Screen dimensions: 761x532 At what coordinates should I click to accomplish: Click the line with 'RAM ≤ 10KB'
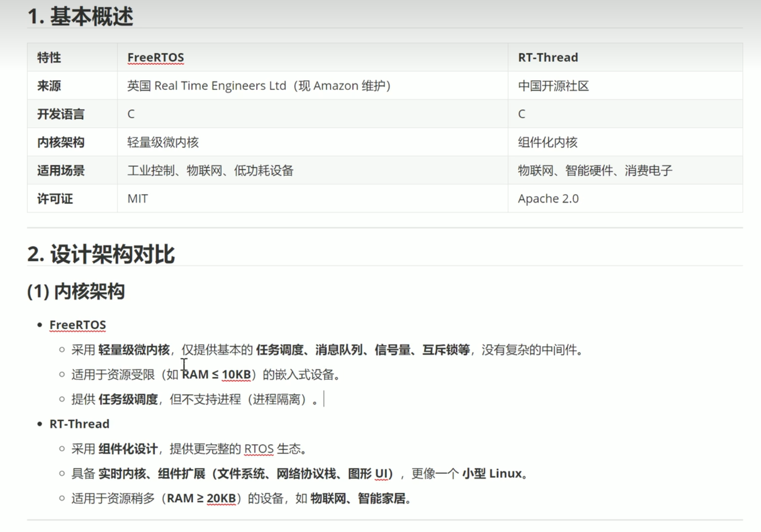click(x=206, y=374)
